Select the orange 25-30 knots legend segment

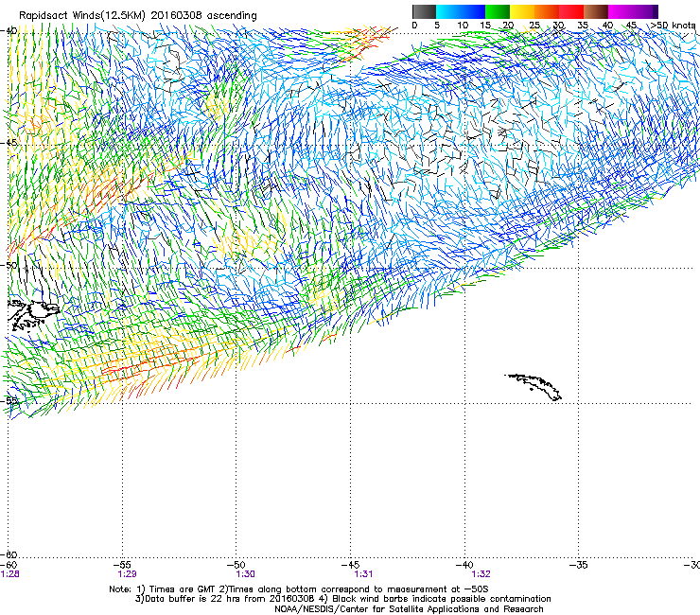click(547, 11)
